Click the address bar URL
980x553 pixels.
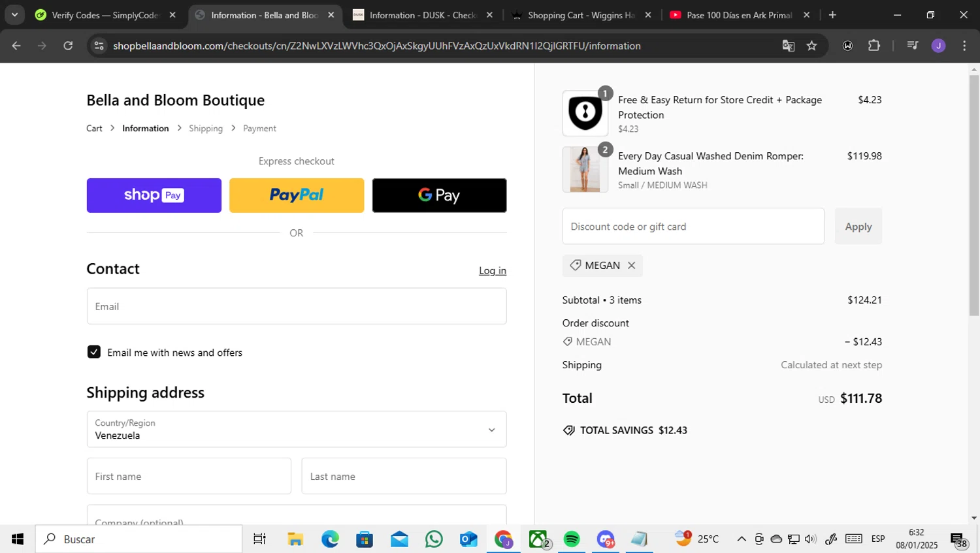[377, 46]
